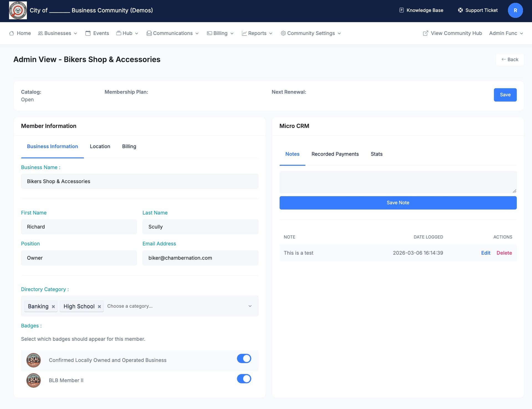Viewport: 532px width, 409px height.
Task: Click the Save Note button
Action: pos(398,203)
